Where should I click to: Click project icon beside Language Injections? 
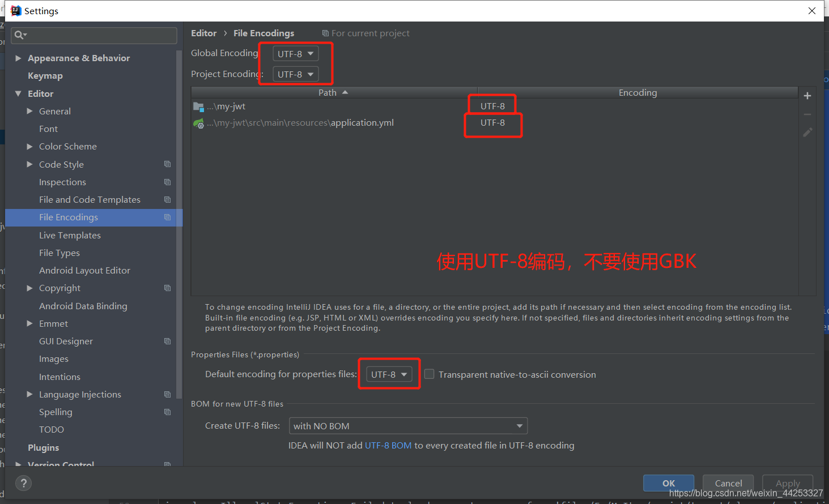(x=167, y=394)
